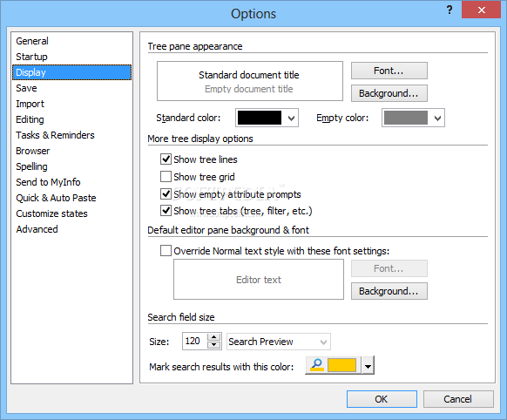The image size is (507, 420).
Task: Open Send to MyInfo category
Action: 71,182
